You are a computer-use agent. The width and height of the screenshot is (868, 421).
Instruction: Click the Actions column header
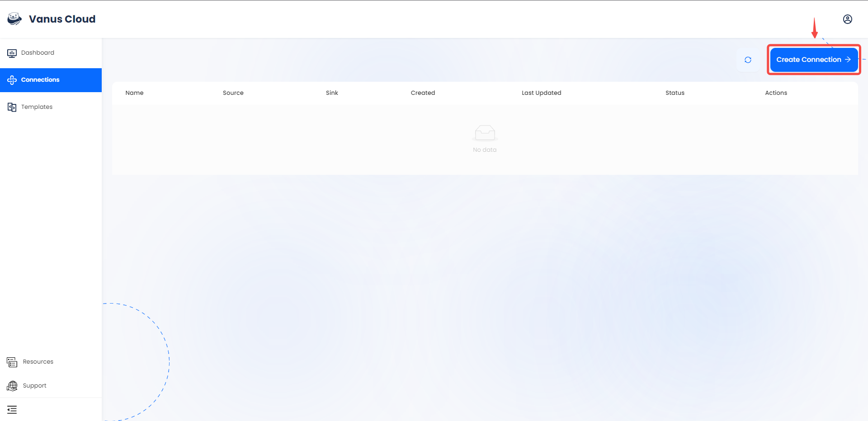[776, 93]
